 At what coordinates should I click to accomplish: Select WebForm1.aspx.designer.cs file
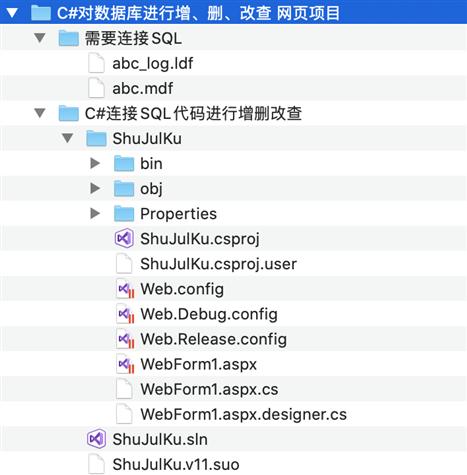(x=233, y=414)
